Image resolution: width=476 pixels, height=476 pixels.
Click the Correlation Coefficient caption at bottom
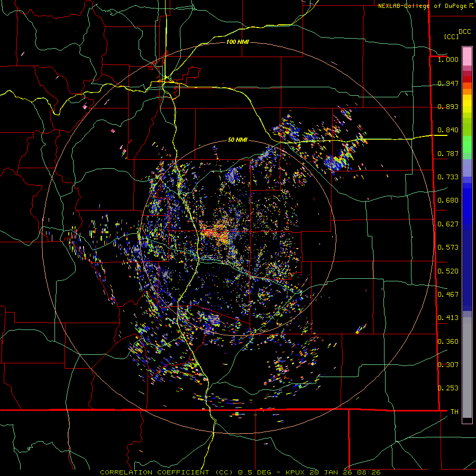coord(240,472)
